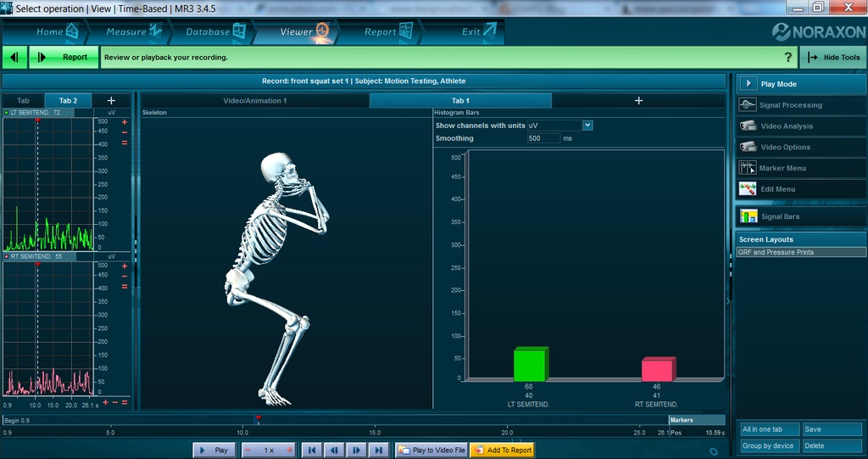
Task: Open the Edit Menu
Action: pos(801,189)
